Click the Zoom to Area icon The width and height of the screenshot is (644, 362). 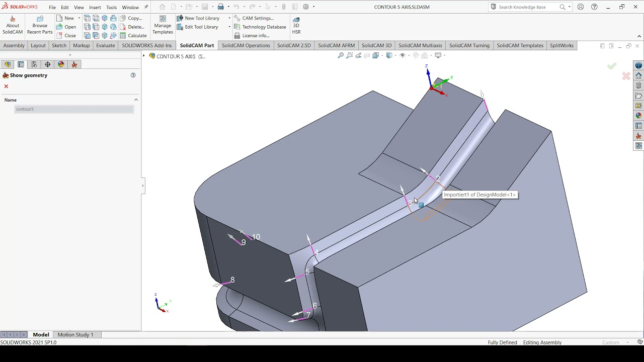pos(350,56)
